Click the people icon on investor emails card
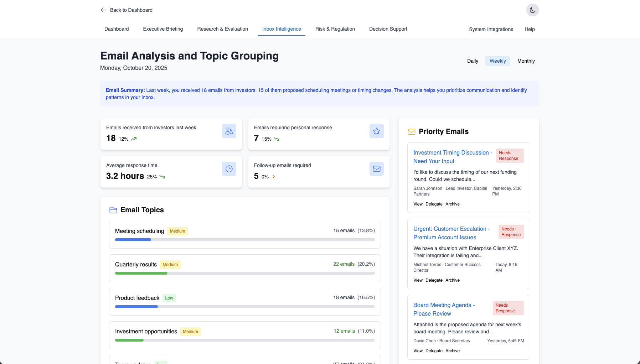The width and height of the screenshot is (640, 364). (x=229, y=131)
